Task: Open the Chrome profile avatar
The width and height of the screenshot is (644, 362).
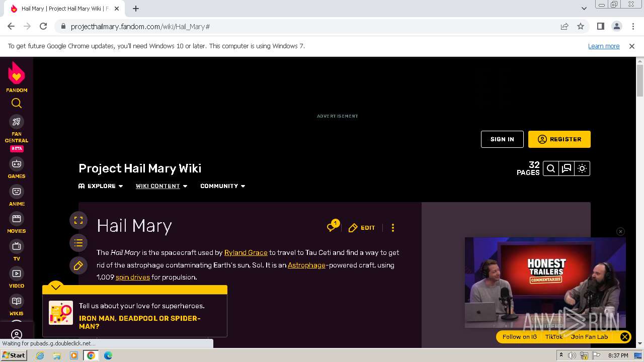Action: point(616,26)
